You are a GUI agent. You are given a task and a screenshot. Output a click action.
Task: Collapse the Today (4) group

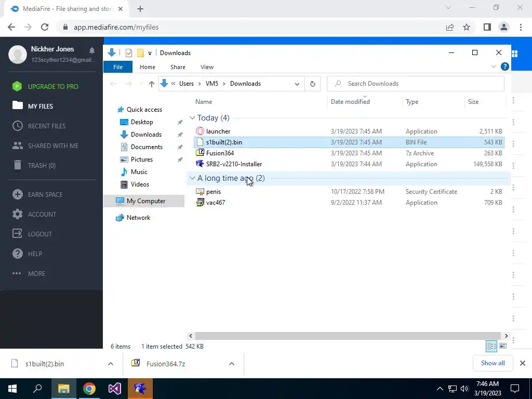[192, 118]
